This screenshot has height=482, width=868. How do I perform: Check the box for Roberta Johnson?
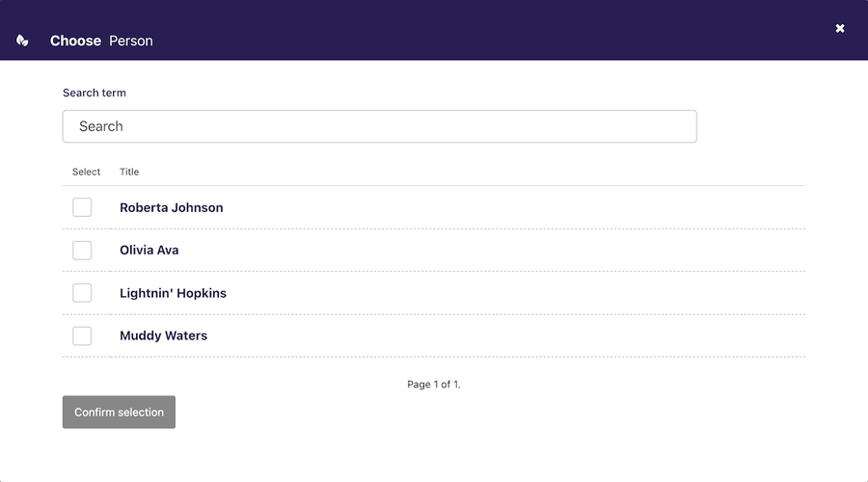[82, 207]
